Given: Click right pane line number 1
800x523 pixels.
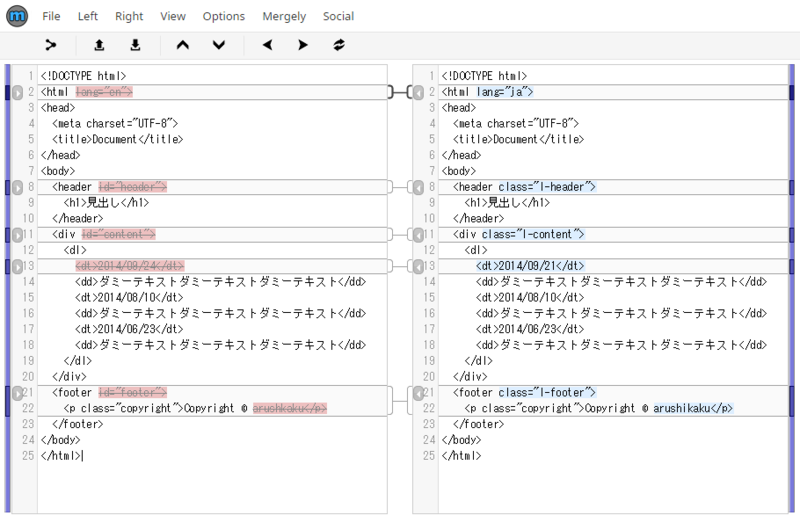Looking at the screenshot, I should point(432,76).
